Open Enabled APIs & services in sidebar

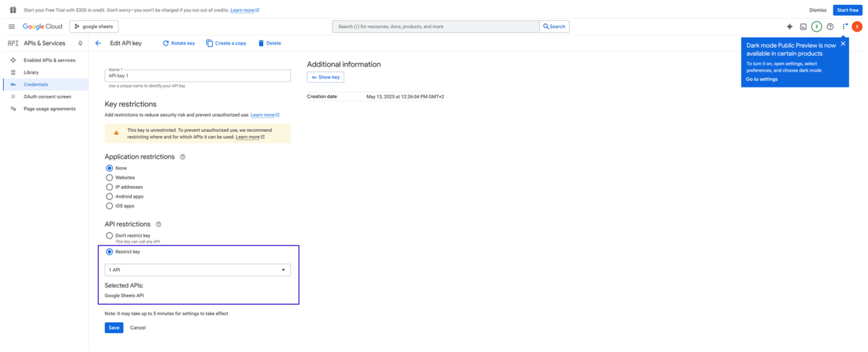click(x=49, y=60)
